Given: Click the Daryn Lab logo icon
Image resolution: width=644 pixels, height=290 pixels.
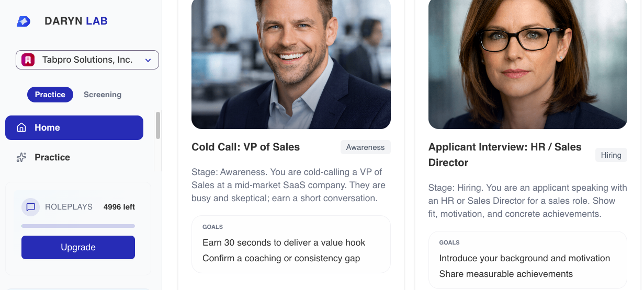Looking at the screenshot, I should coord(24,21).
